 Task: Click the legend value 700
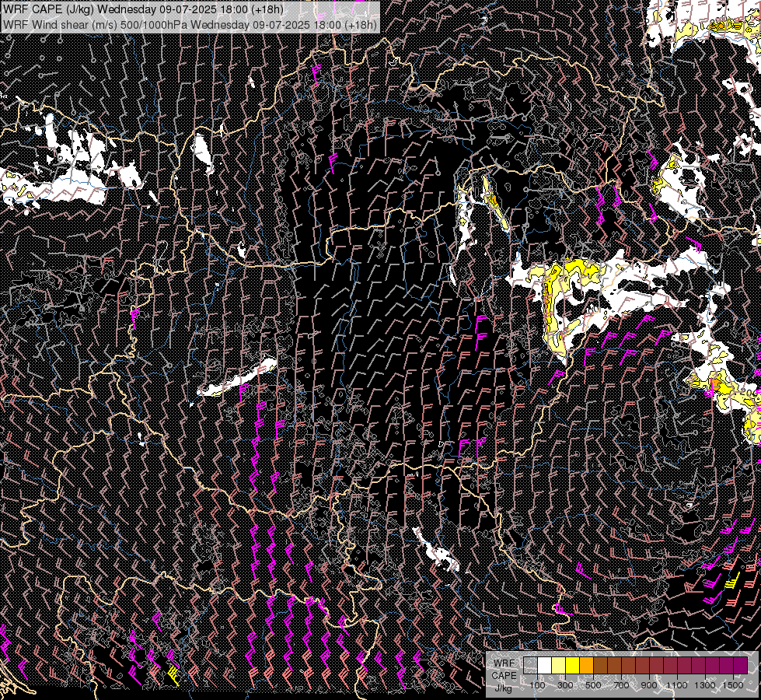coord(621,685)
